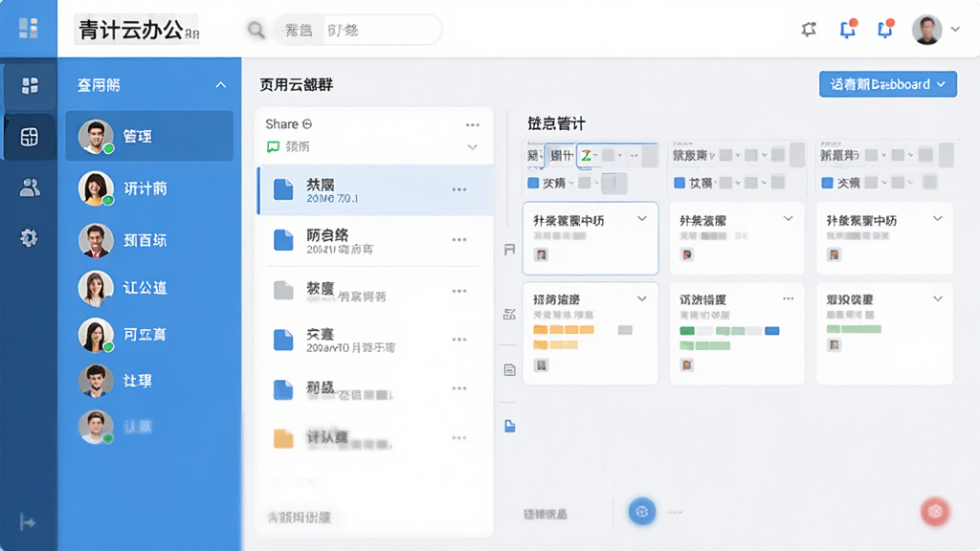
Task: Open more options for highlighted file row
Action: pyautogui.click(x=459, y=189)
